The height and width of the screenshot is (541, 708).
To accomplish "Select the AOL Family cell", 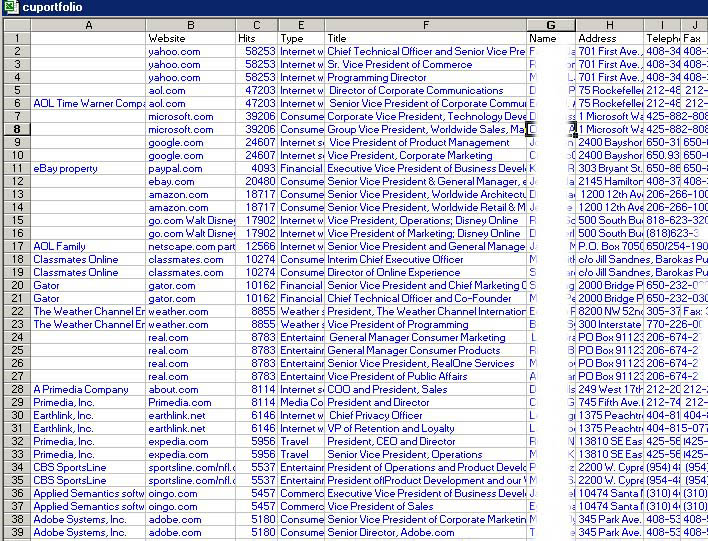I will point(88,247).
